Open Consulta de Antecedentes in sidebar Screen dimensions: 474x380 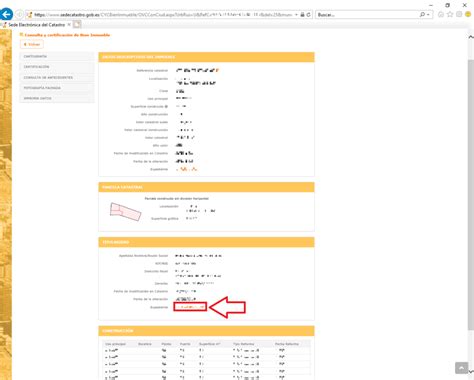click(x=57, y=77)
